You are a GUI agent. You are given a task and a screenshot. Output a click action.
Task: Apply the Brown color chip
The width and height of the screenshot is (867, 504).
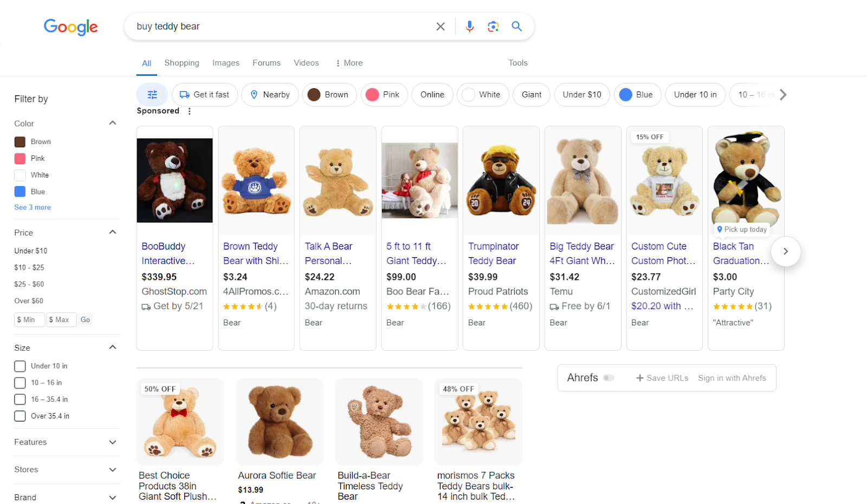pyautogui.click(x=329, y=95)
